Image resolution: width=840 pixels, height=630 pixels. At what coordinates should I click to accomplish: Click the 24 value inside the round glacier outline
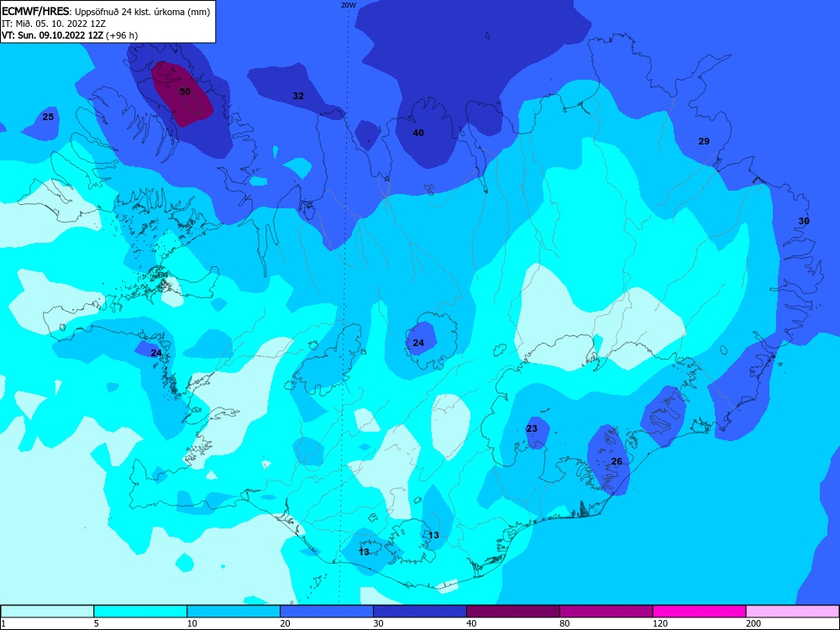point(418,343)
